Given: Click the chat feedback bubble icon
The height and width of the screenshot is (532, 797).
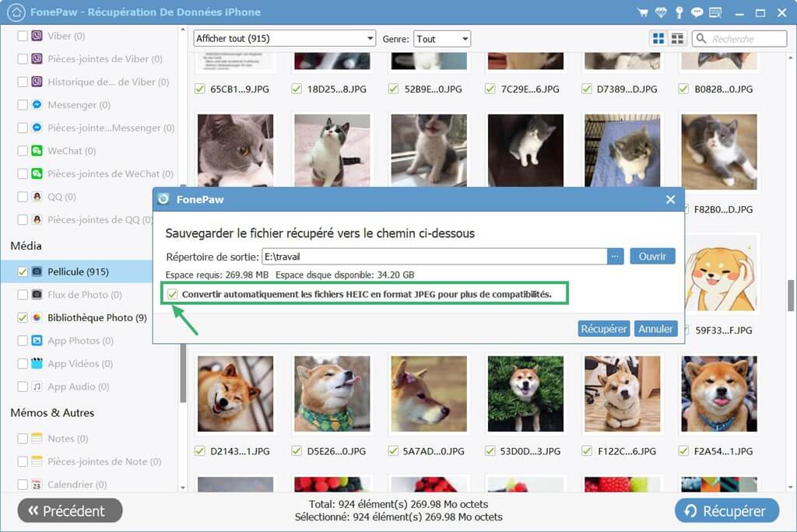Looking at the screenshot, I should coord(697,12).
